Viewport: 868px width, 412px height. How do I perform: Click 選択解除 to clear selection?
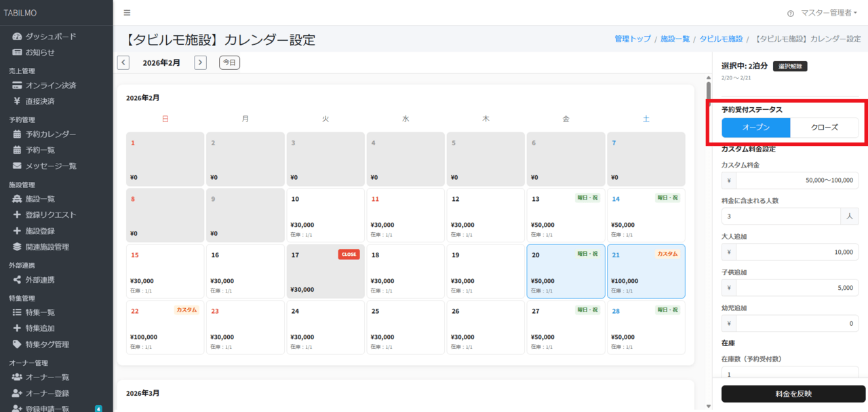pyautogui.click(x=791, y=66)
